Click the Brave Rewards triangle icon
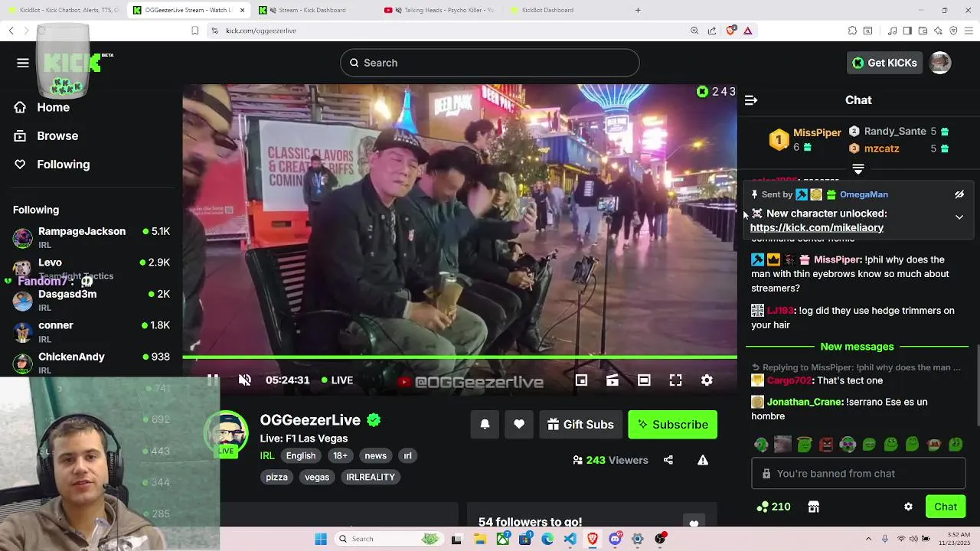 tap(747, 31)
